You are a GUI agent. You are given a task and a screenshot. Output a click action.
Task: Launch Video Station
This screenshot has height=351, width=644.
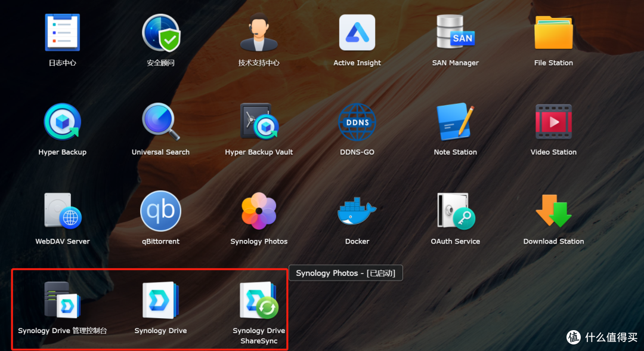click(x=553, y=122)
